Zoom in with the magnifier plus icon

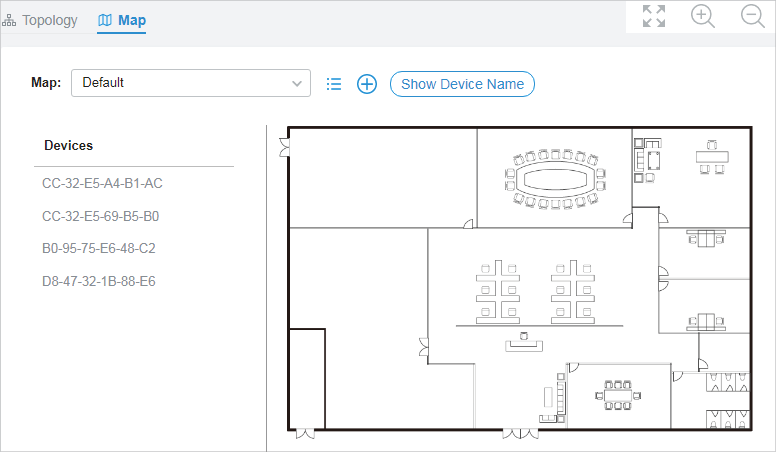703,16
